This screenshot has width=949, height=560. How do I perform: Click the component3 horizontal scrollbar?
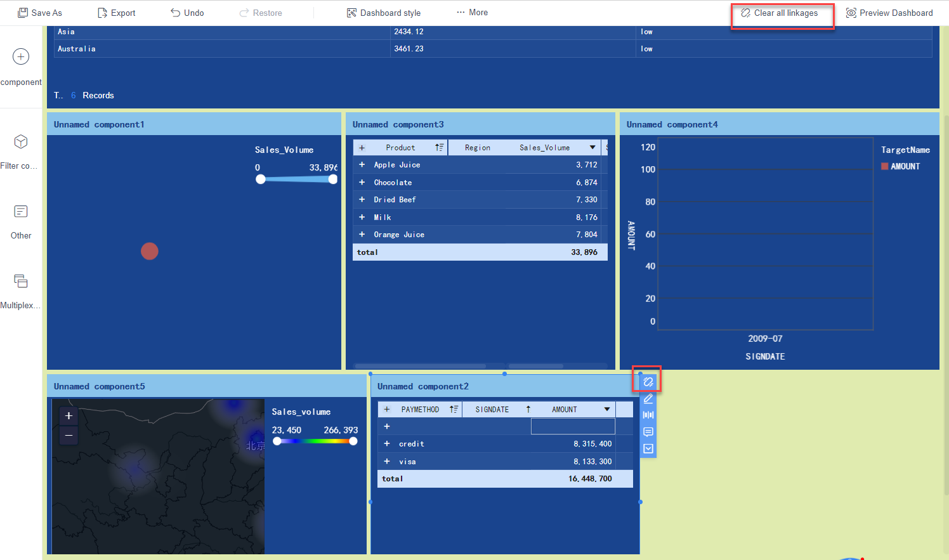[x=420, y=366]
